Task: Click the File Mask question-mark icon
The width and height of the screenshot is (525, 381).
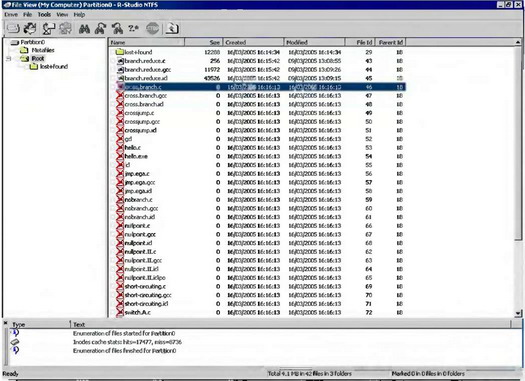Action: click(133, 29)
